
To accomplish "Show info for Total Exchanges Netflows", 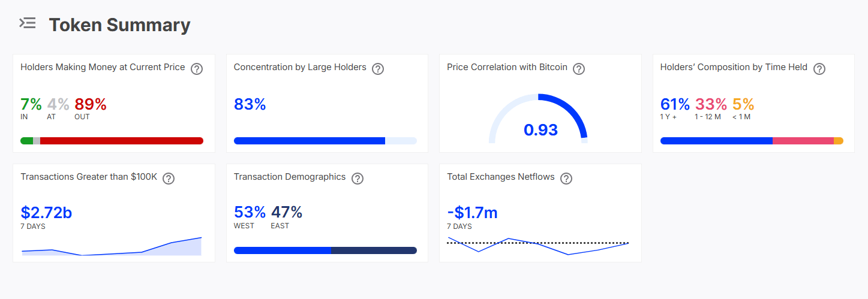I will click(x=566, y=179).
